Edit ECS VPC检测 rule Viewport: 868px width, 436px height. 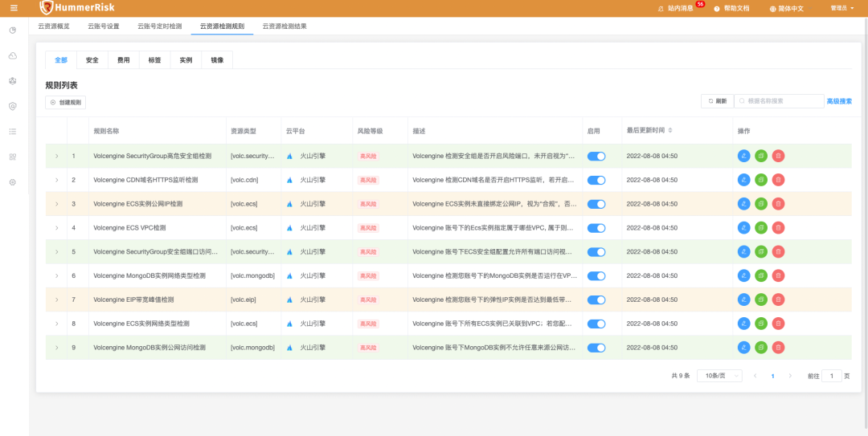(x=744, y=228)
